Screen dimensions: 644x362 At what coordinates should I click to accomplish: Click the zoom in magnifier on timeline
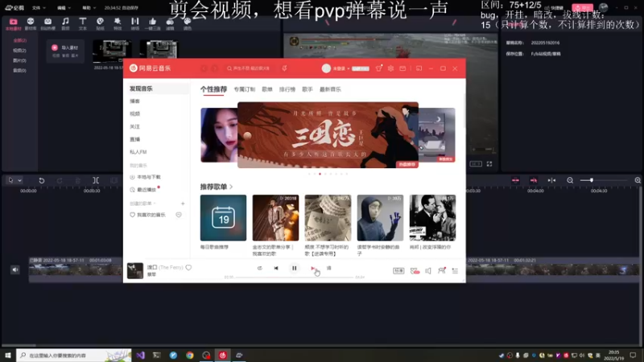tap(638, 180)
